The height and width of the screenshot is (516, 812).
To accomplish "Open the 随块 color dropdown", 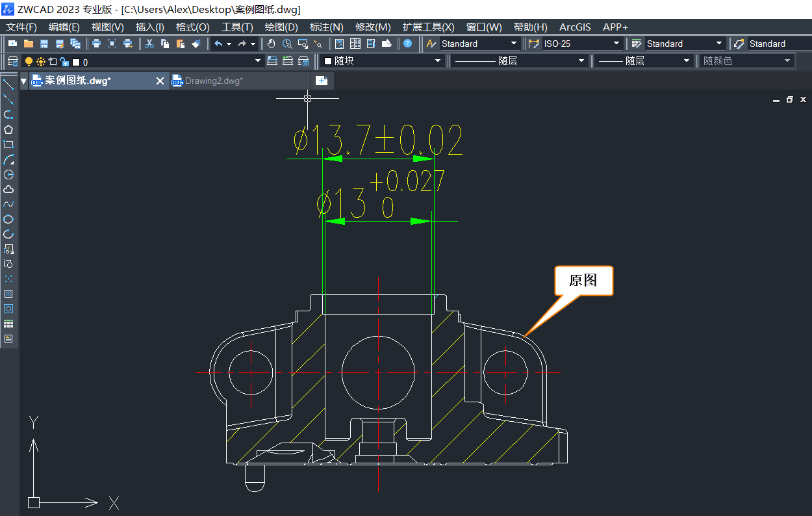I will tap(382, 60).
